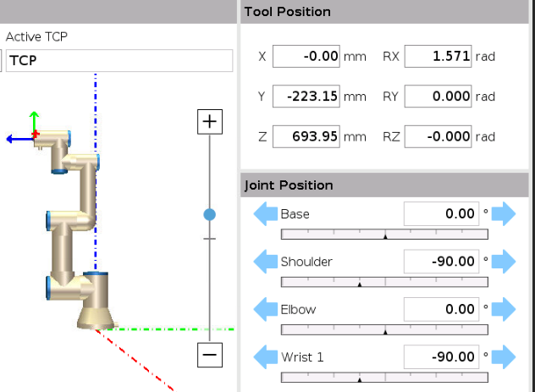Decrease Elbow joint with left arrow
Screen dimensions: 535x392
point(266,309)
